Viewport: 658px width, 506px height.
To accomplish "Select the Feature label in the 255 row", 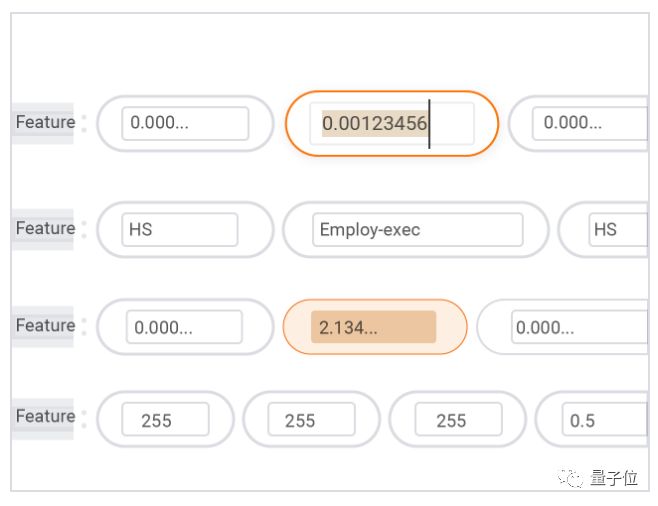I will tap(45, 416).
